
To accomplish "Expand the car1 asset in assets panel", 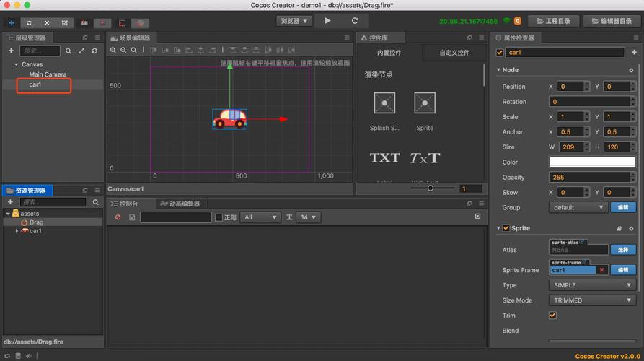I will click(17, 231).
